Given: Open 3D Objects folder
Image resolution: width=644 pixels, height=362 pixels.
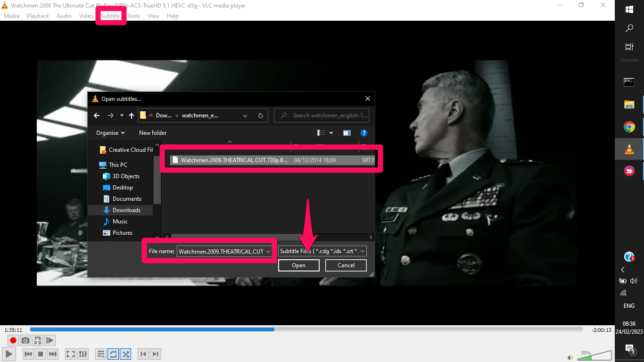Looking at the screenshot, I should pos(121,176).
